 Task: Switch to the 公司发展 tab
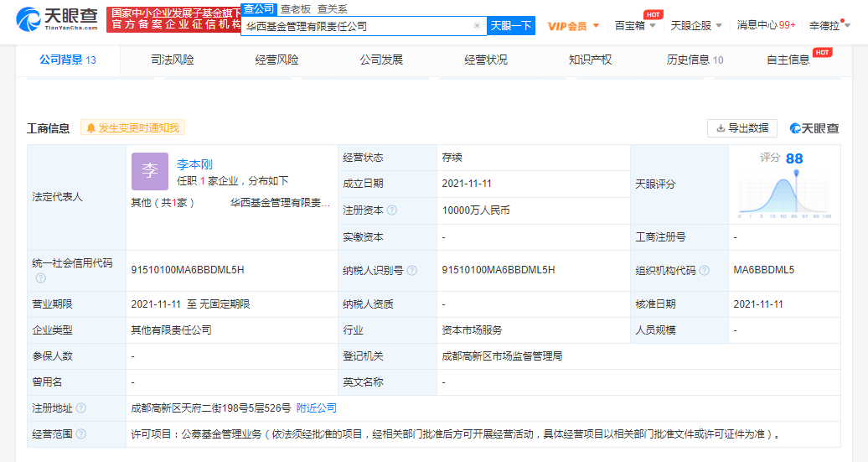point(381,60)
